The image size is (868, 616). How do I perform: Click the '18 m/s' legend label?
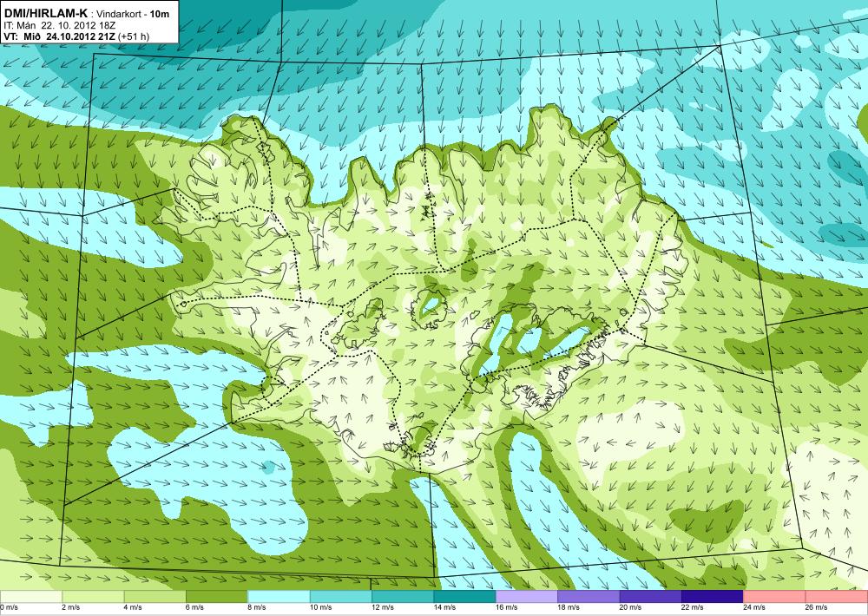tap(569, 607)
